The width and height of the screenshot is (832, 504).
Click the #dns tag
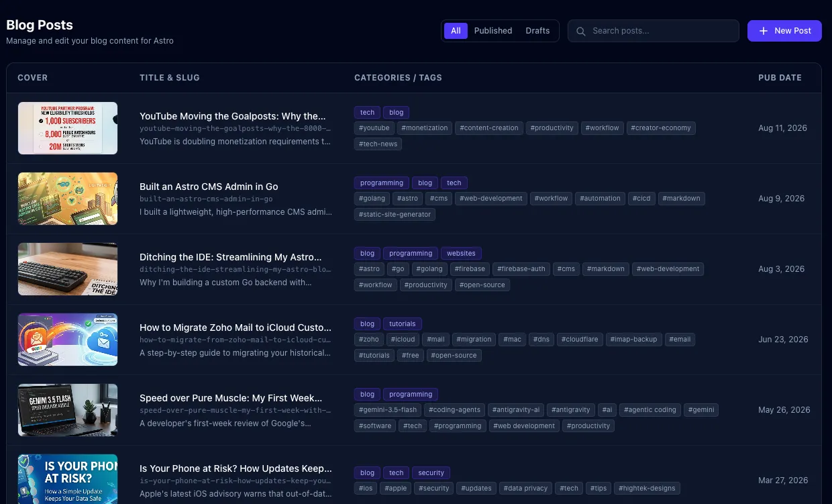click(x=541, y=340)
